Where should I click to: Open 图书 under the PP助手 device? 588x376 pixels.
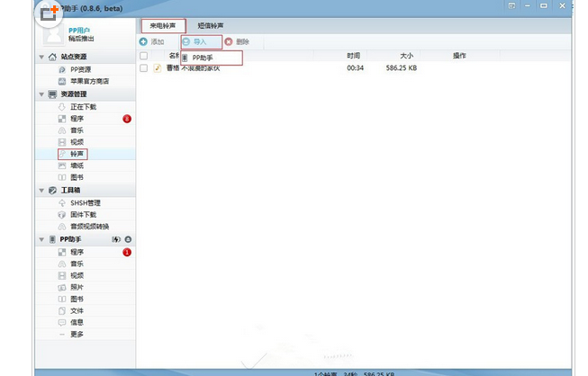[x=77, y=300]
